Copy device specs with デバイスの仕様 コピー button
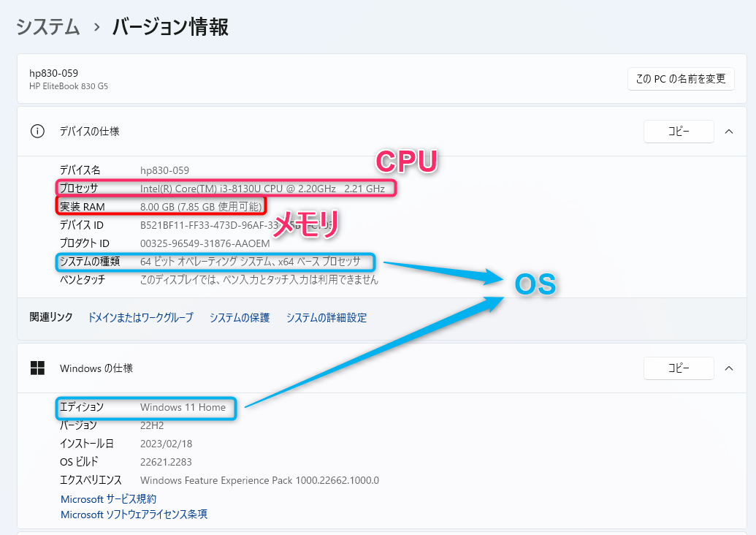The width and height of the screenshot is (756, 535). coord(678,132)
